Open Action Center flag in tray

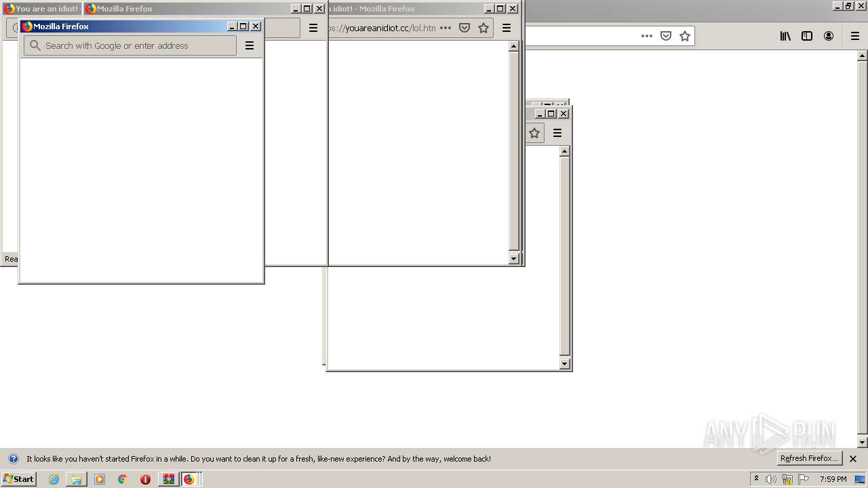[x=804, y=479]
